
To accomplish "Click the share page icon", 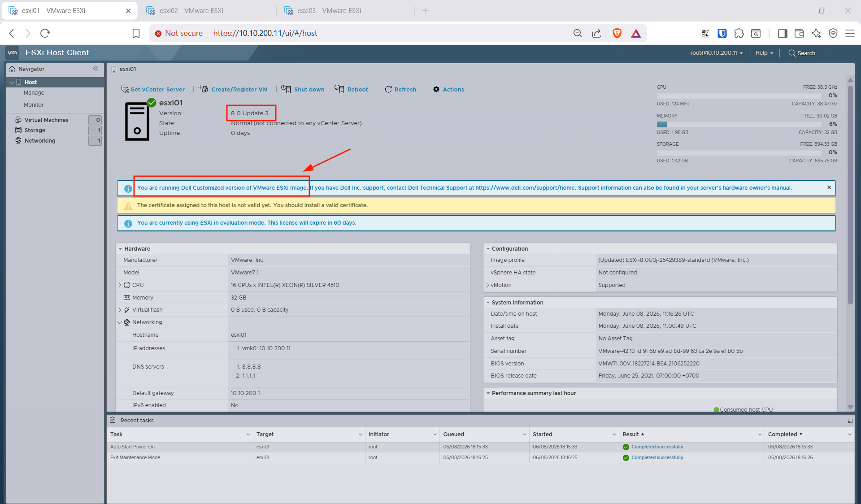I will click(596, 33).
